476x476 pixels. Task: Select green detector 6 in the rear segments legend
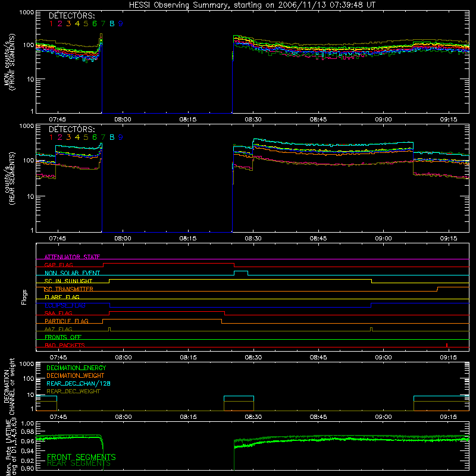coord(95,137)
